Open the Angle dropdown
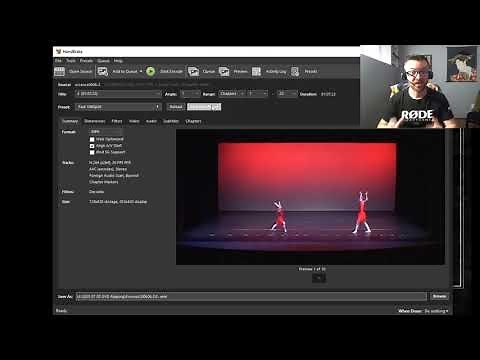480x360 pixels. [x=191, y=94]
